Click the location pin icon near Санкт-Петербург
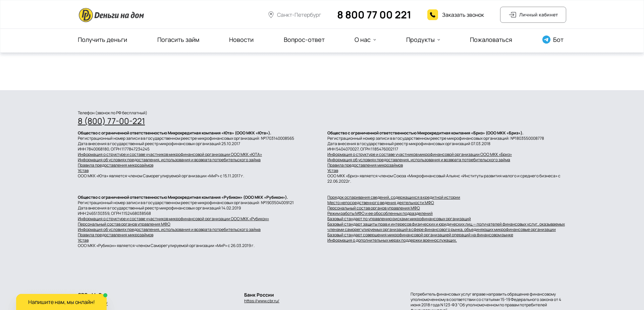The height and width of the screenshot is (310, 644). pyautogui.click(x=271, y=15)
